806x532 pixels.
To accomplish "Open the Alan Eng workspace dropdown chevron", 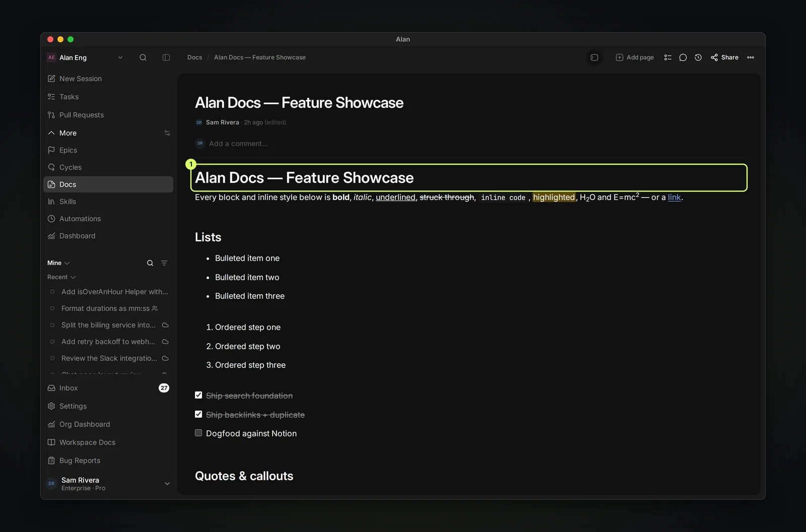I will tap(120, 57).
